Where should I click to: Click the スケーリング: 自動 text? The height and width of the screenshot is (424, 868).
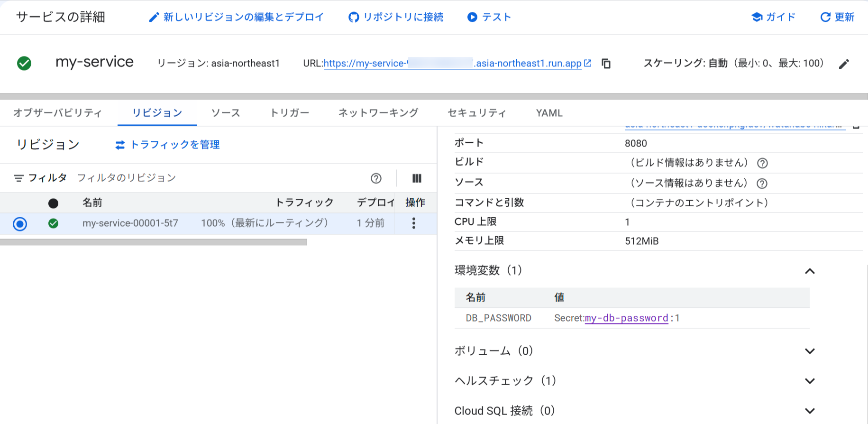(x=685, y=64)
